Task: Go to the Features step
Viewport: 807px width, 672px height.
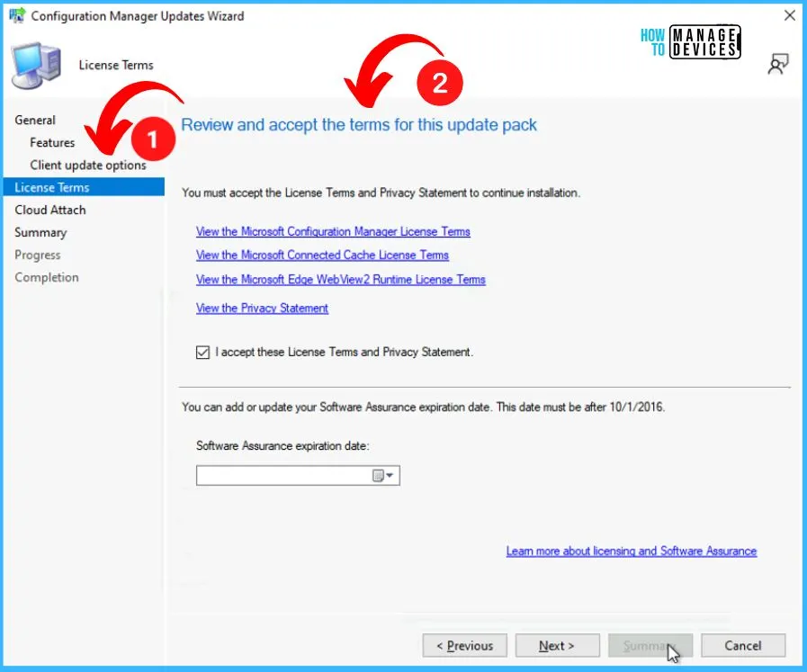Action: (x=52, y=142)
